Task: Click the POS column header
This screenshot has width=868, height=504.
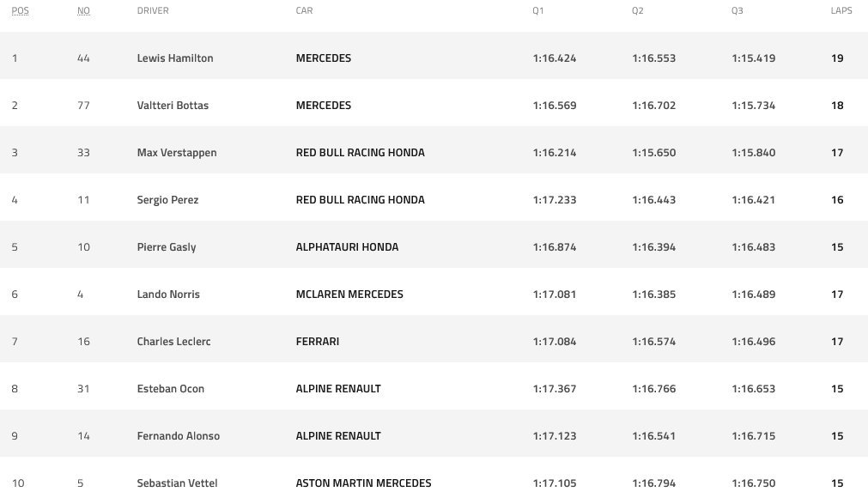Action: [x=20, y=11]
